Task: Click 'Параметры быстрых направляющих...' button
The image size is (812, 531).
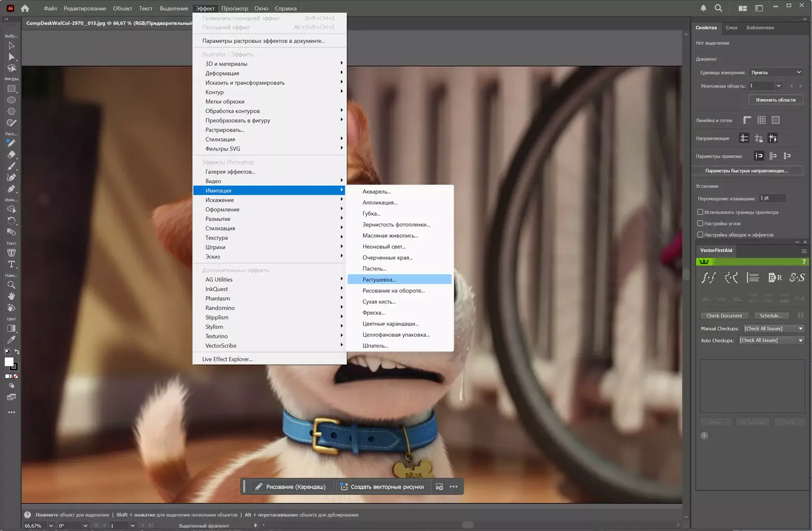Action: (746, 171)
